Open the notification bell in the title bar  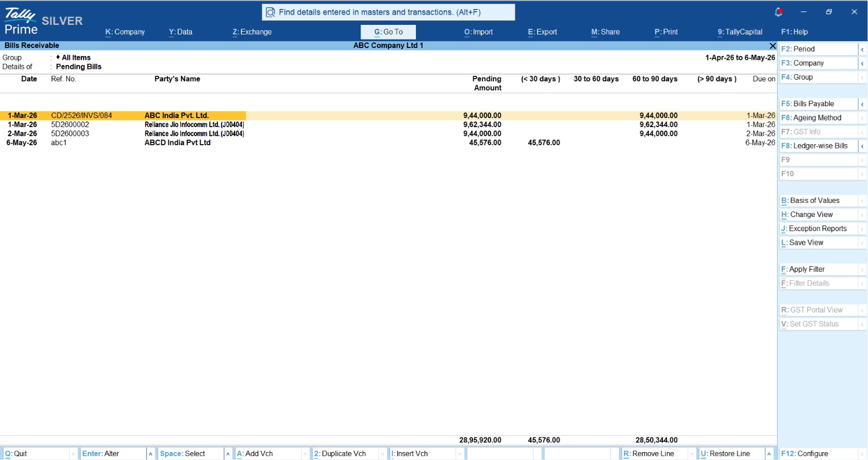[778, 12]
